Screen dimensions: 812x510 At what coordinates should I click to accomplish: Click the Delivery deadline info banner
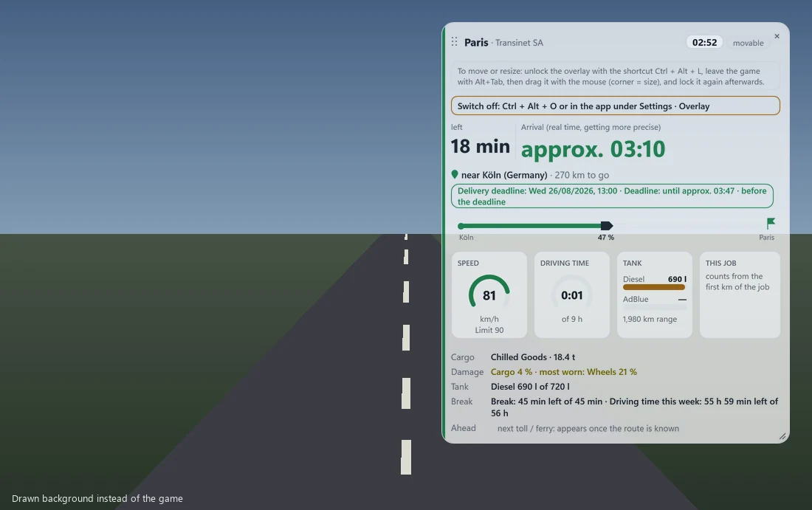[x=612, y=196]
